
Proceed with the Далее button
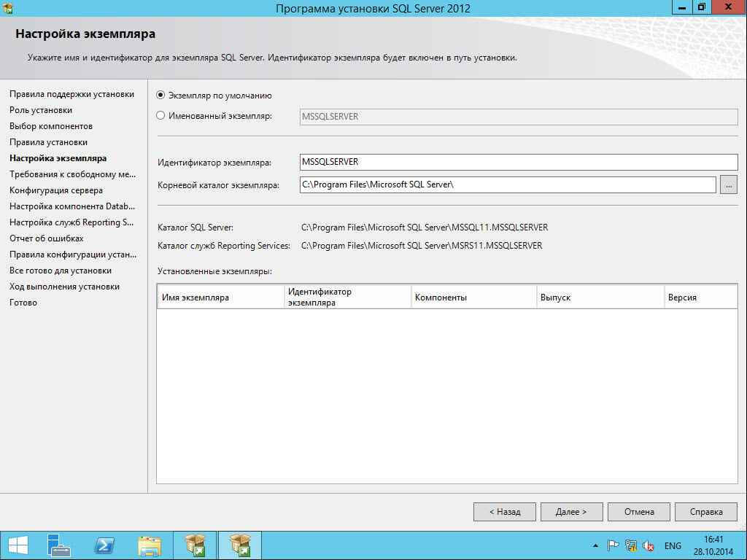click(x=572, y=512)
